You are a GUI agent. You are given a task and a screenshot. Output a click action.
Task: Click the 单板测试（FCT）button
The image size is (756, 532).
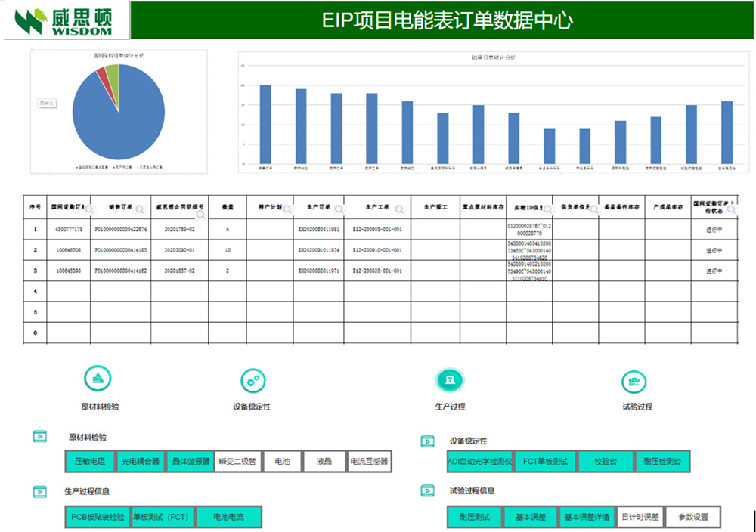click(163, 517)
